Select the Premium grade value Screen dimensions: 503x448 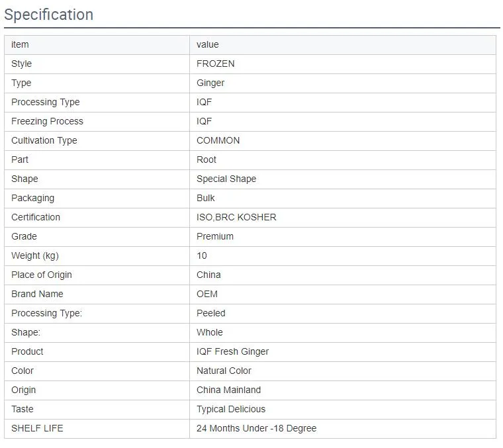(x=215, y=236)
